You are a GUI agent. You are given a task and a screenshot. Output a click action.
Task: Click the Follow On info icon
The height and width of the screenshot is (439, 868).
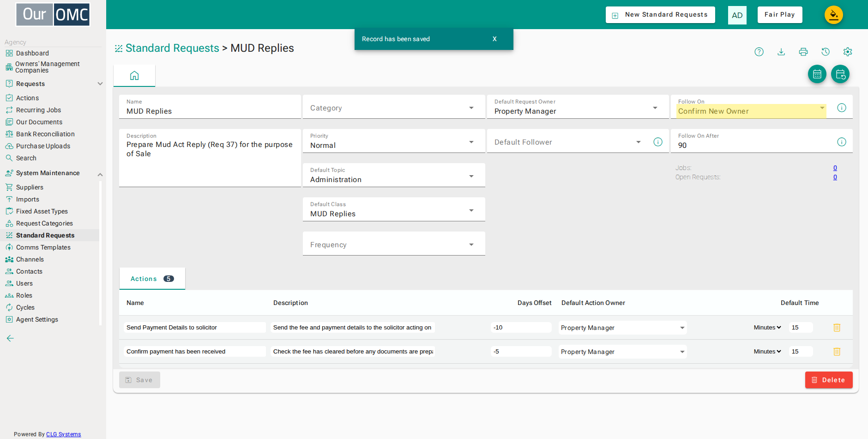click(x=842, y=108)
